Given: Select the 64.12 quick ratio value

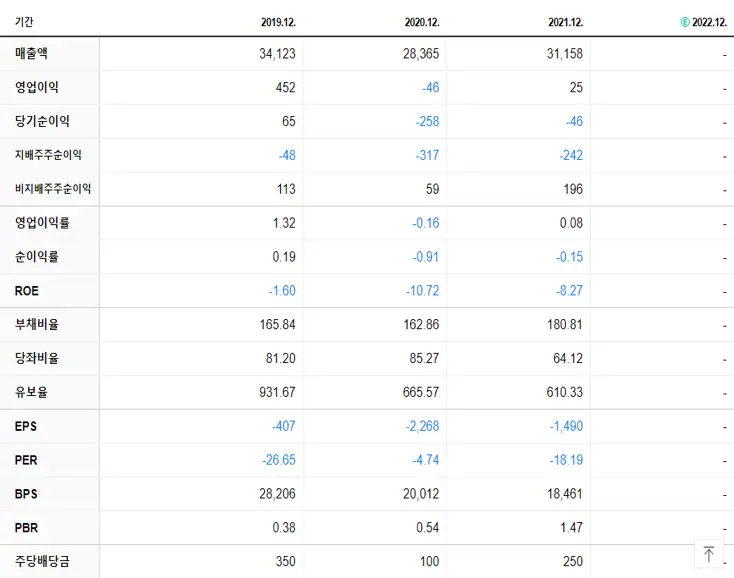Looking at the screenshot, I should (568, 359).
